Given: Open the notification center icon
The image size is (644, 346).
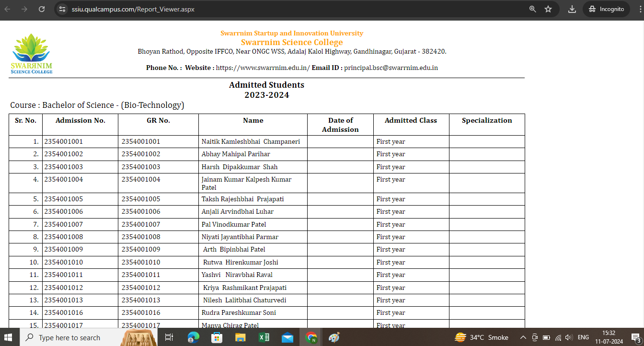Looking at the screenshot, I should click(x=635, y=337).
